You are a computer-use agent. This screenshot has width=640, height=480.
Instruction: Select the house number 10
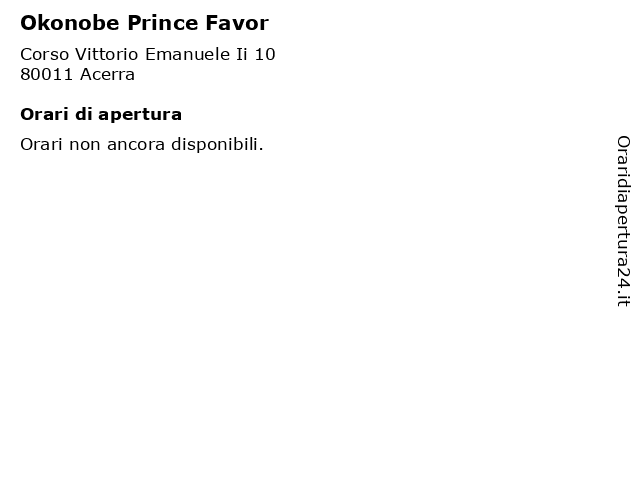click(265, 54)
